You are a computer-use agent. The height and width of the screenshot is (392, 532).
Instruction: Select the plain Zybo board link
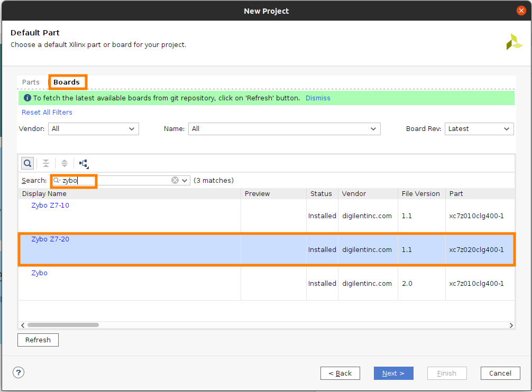pyautogui.click(x=39, y=273)
